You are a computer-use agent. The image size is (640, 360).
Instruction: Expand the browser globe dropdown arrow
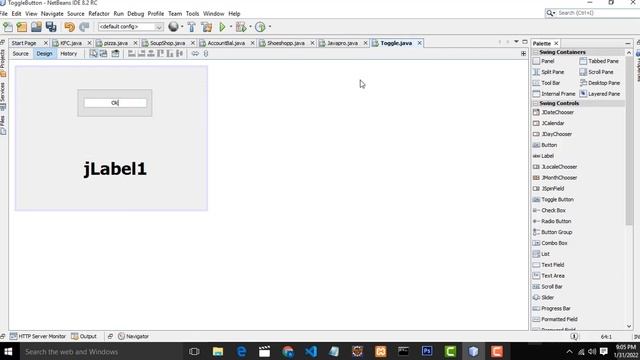(x=182, y=27)
